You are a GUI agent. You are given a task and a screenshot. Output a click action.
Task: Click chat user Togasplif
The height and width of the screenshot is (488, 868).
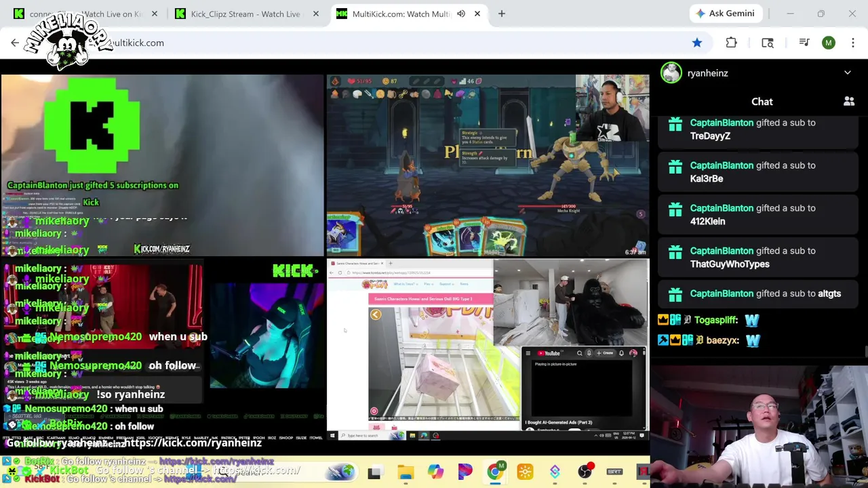(x=716, y=320)
